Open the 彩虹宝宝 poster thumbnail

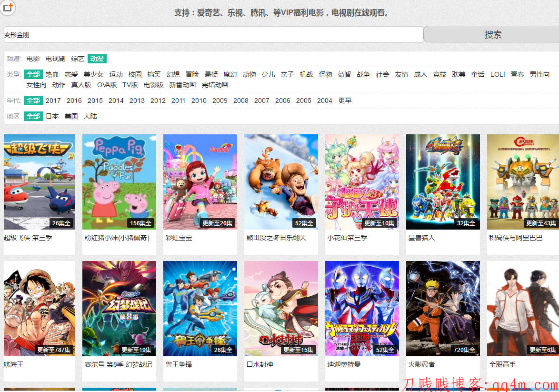tap(200, 182)
